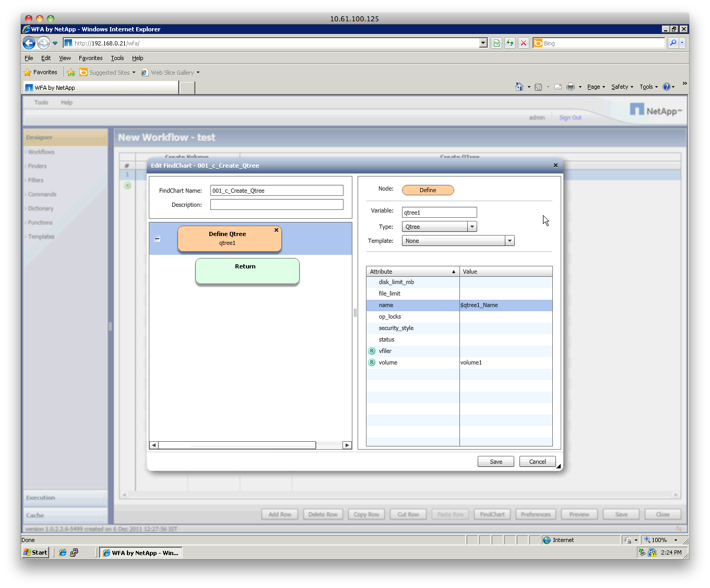Click the Favorites star icon
Viewport: 710px width, 588px height.
tap(28, 73)
